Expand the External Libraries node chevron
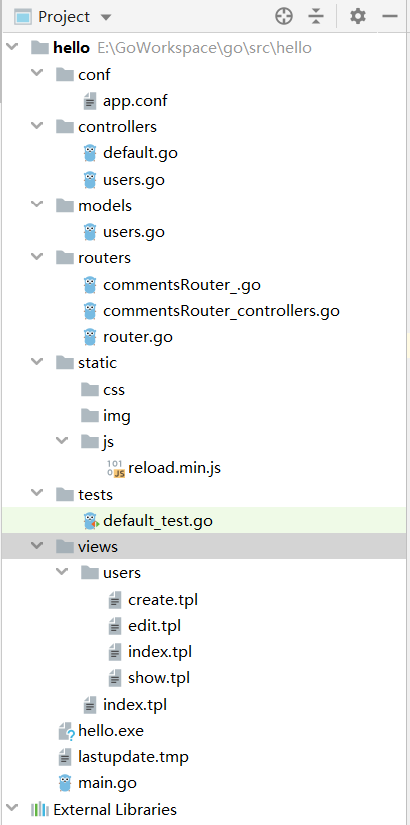The height and width of the screenshot is (825, 410). [x=12, y=808]
